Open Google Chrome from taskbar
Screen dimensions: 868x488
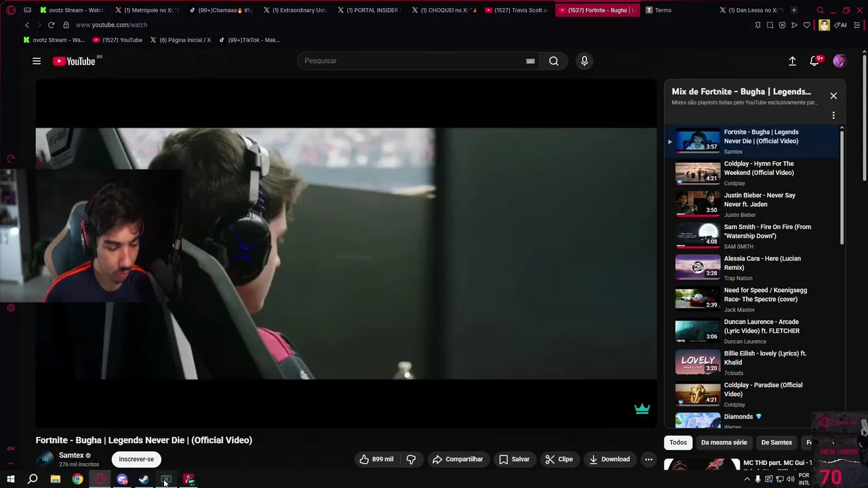click(x=78, y=479)
